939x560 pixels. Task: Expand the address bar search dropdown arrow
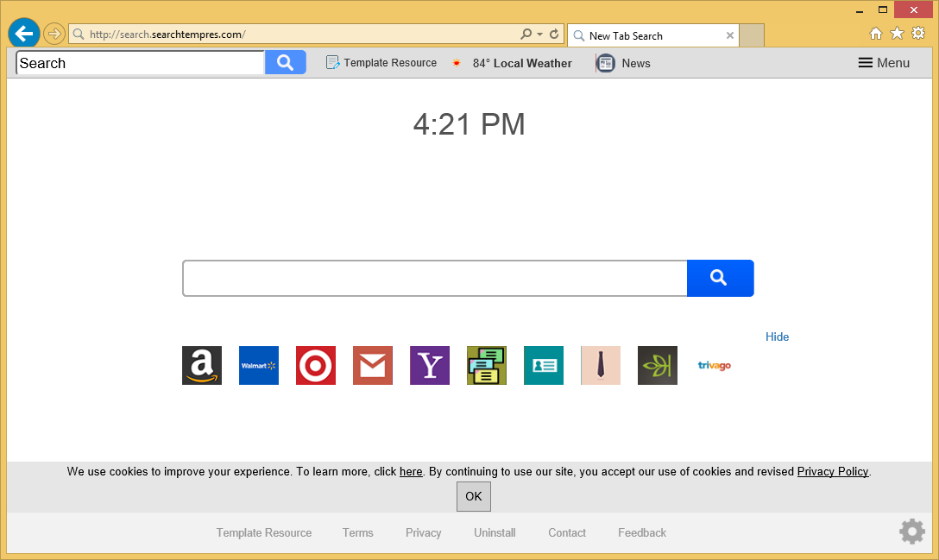pos(540,35)
